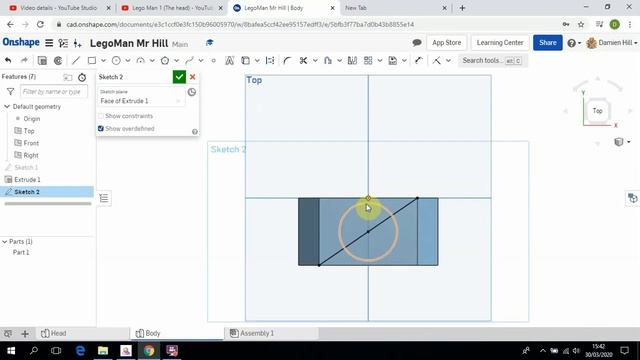Expand the Spline tool dropdown arrow
640x360 pixels.
click(x=201, y=60)
